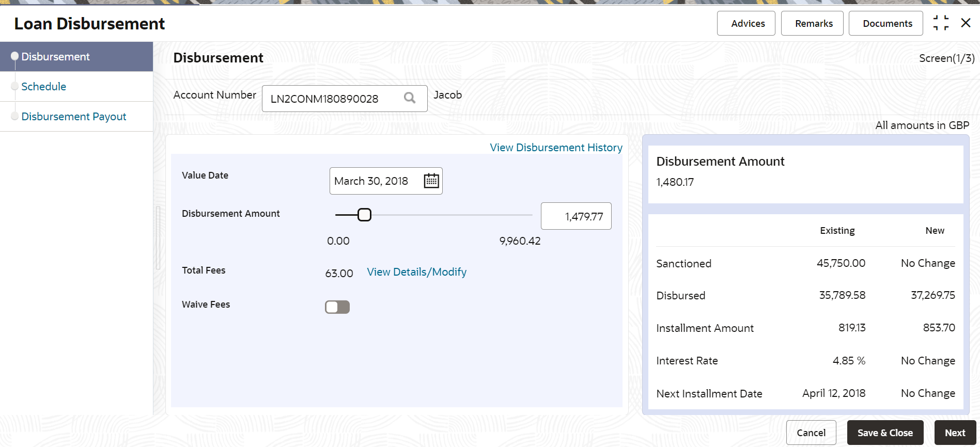The width and height of the screenshot is (980, 447).
Task: Open the Advices panel
Action: [746, 23]
